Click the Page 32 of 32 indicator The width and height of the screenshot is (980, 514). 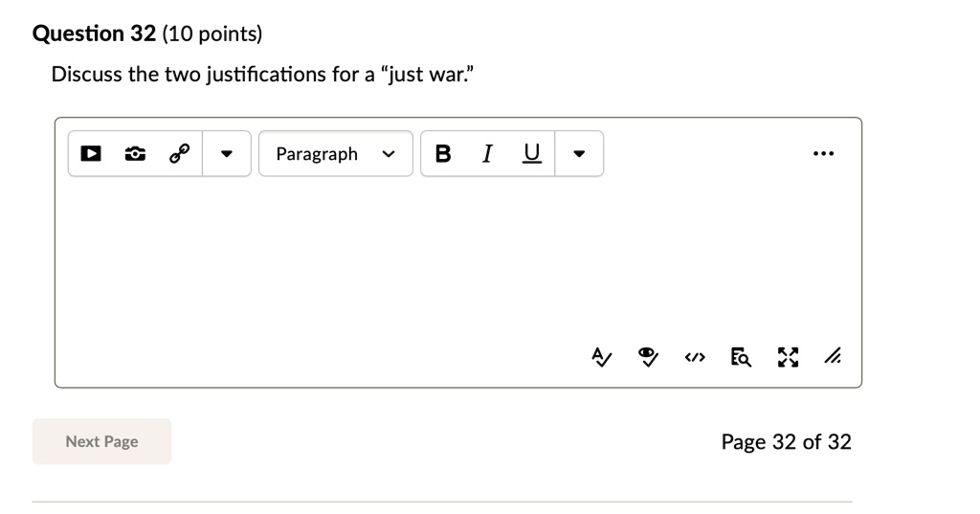(787, 442)
